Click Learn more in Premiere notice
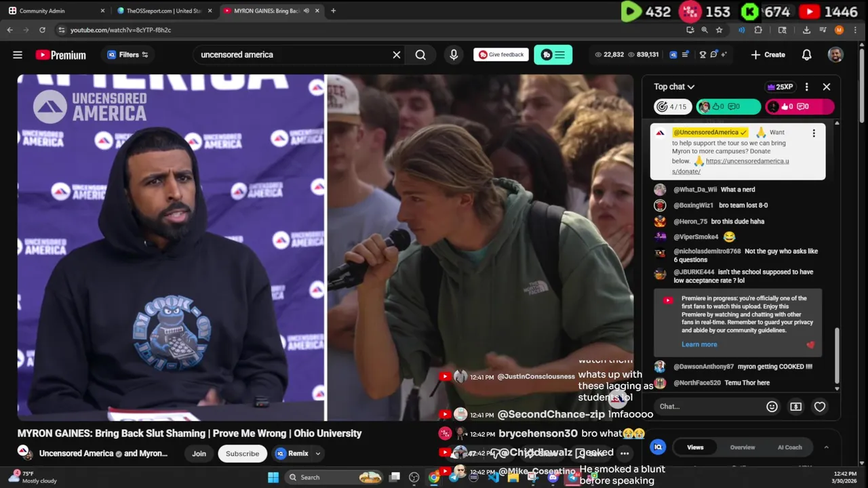This screenshot has width=868, height=488. (x=699, y=344)
